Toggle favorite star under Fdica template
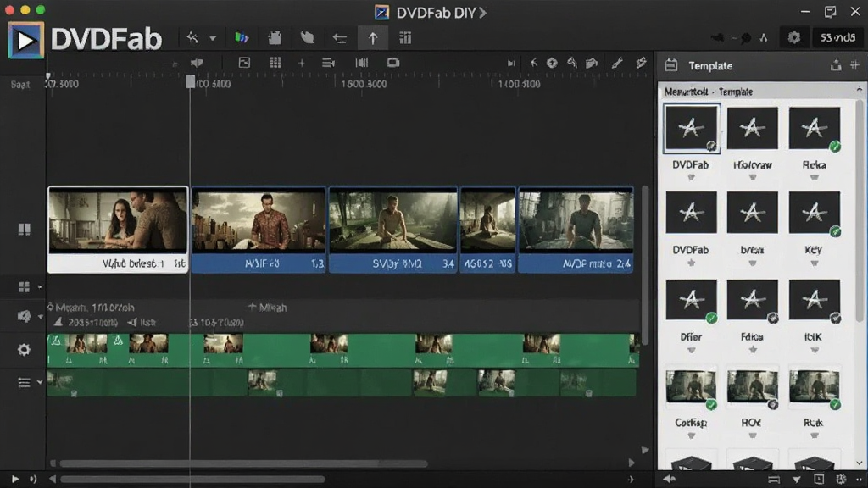Image resolution: width=868 pixels, height=488 pixels. (x=753, y=350)
